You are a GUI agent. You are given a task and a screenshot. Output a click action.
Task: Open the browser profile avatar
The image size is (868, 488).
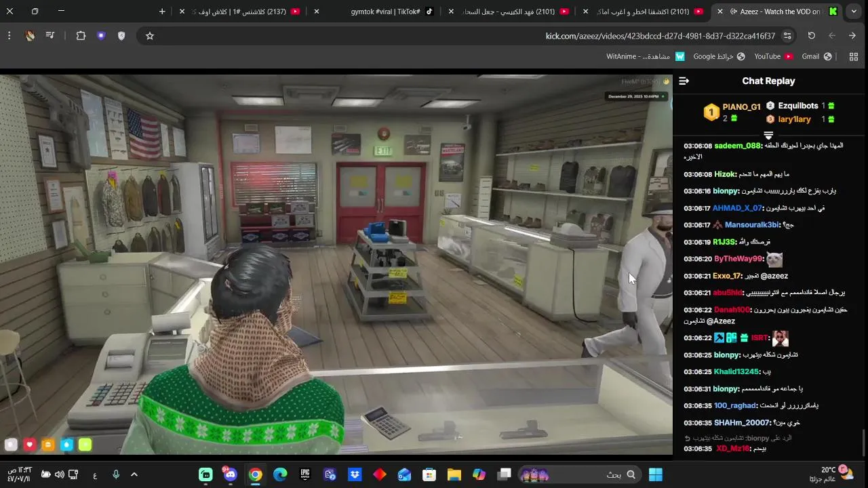click(30, 36)
